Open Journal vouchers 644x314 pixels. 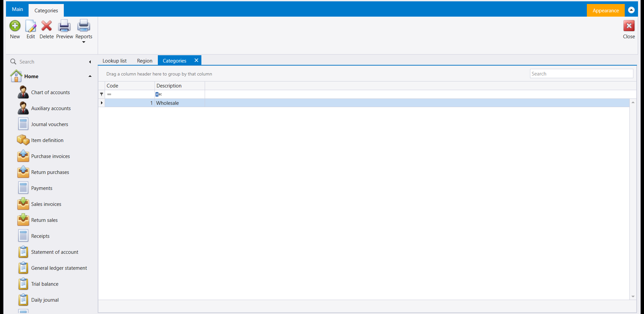(x=50, y=124)
